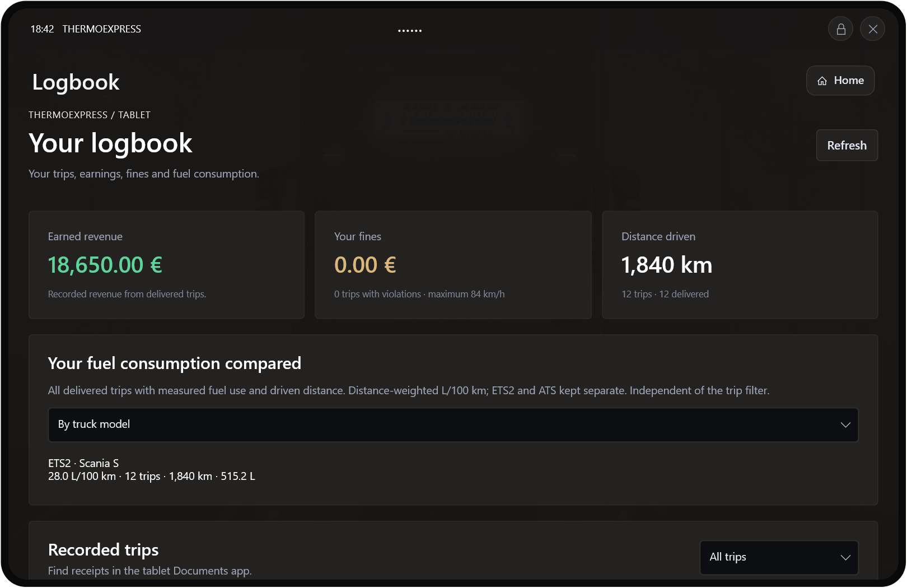This screenshot has height=588, width=907.
Task: Click the 0.00 € fines value
Action: coord(365,265)
